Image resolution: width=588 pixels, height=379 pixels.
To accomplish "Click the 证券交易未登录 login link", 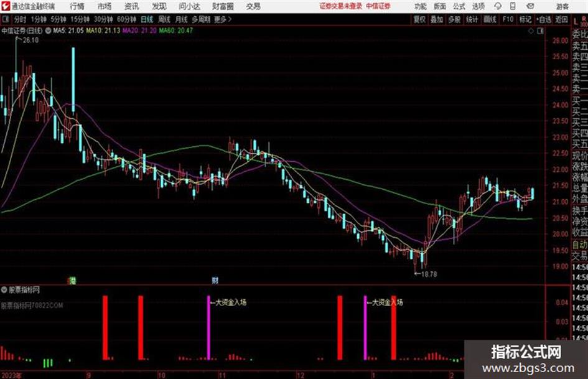I will point(341,6).
